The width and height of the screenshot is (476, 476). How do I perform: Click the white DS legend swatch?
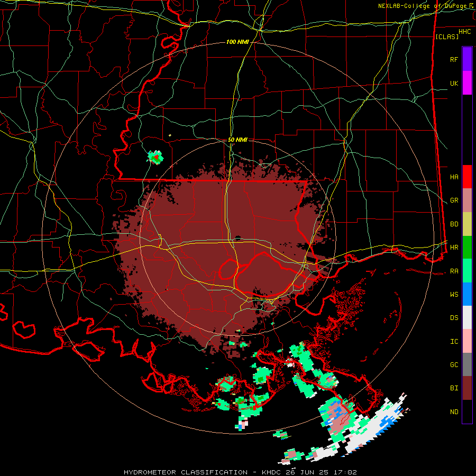click(x=467, y=317)
